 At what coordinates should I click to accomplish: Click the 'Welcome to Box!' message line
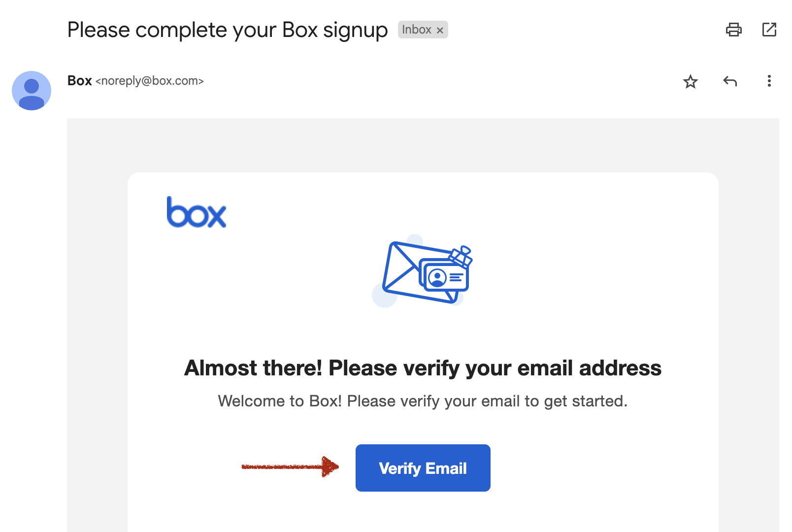pyautogui.click(x=423, y=401)
